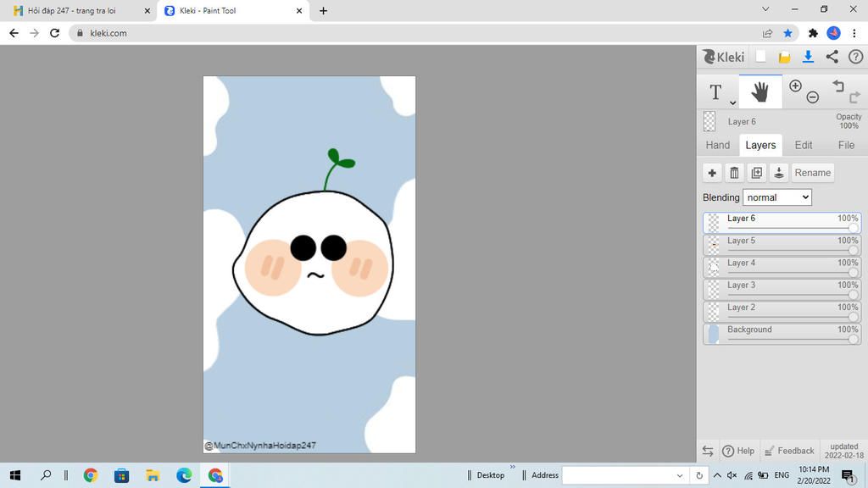The image size is (868, 488).
Task: Duplicate the current layer
Action: pos(756,173)
